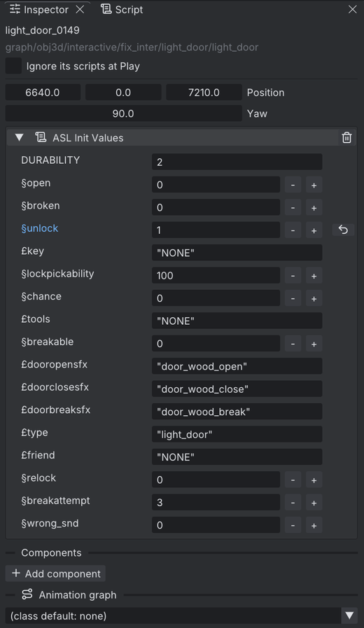
Task: Click the §relock value field
Action: point(216,480)
